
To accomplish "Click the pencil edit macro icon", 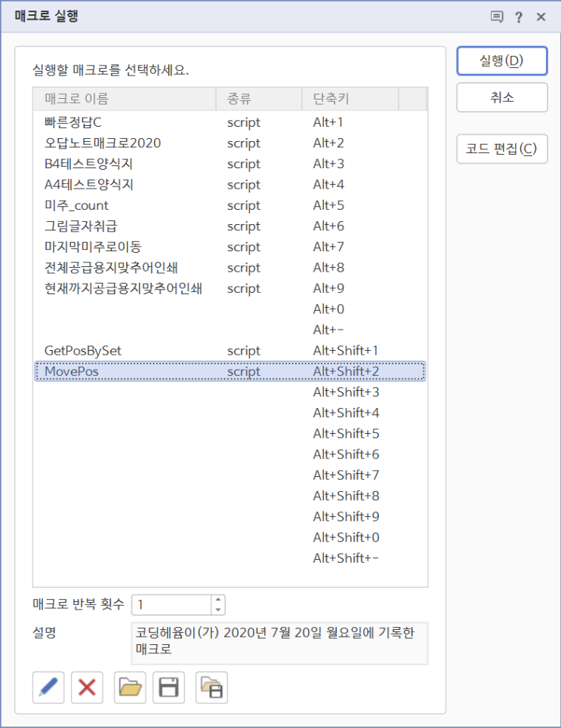I will pos(48,687).
